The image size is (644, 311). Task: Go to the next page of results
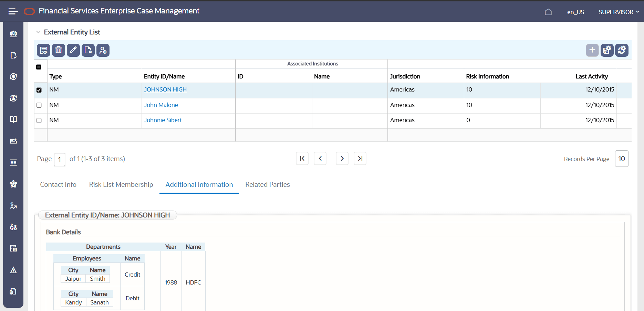(x=342, y=159)
